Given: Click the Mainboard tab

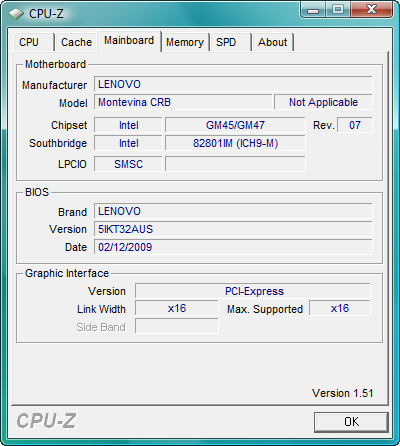Looking at the screenshot, I should point(129,41).
